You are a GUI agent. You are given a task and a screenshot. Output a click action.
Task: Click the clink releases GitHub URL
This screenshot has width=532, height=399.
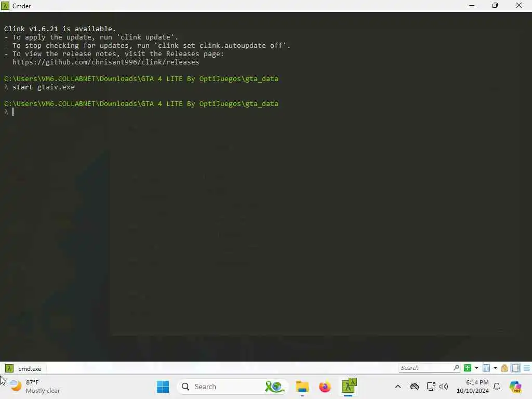coord(106,62)
